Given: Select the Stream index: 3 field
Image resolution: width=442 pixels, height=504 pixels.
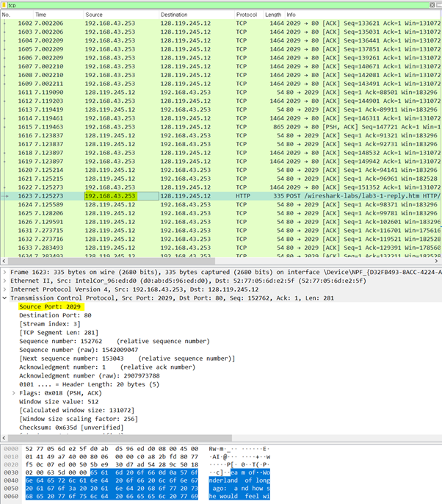Looking at the screenshot, I should [x=50, y=324].
